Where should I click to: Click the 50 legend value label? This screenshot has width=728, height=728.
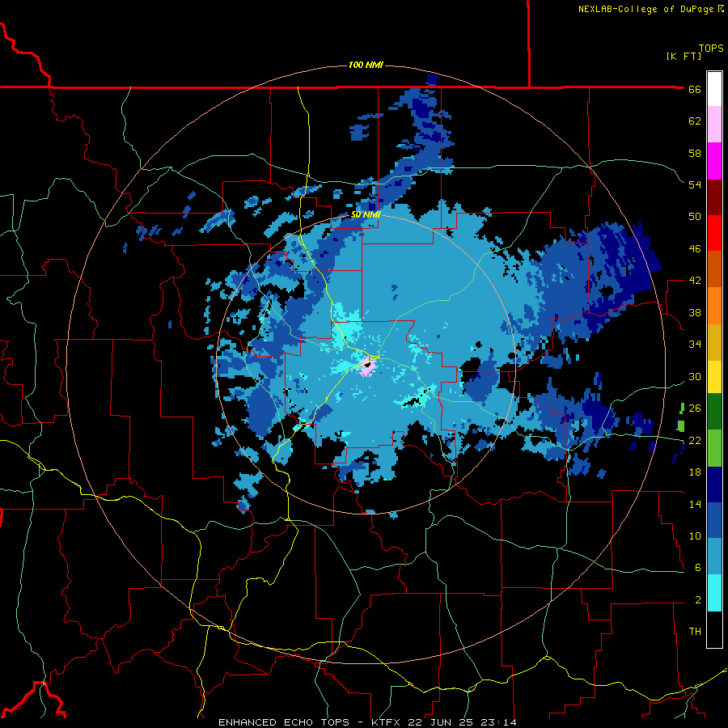(x=695, y=216)
